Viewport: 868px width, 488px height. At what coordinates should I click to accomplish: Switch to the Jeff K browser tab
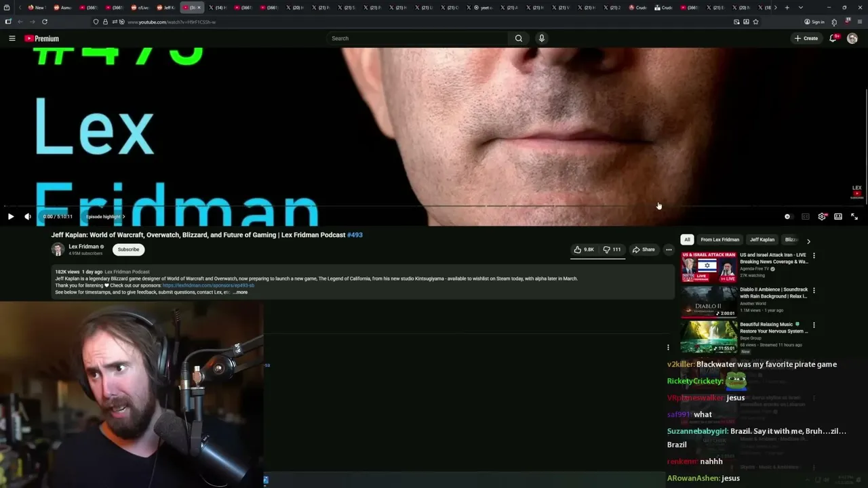[166, 7]
